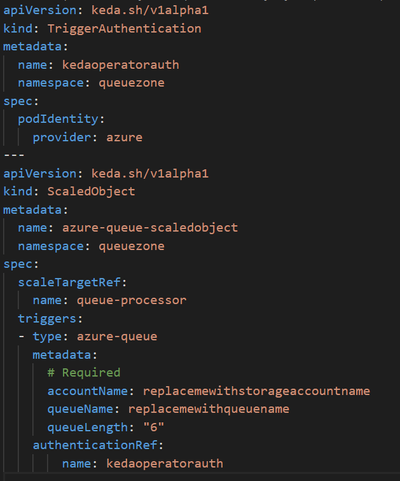
Task: Click the second apiVersion keda.sh/v1alpha1 value
Action: click(x=150, y=173)
